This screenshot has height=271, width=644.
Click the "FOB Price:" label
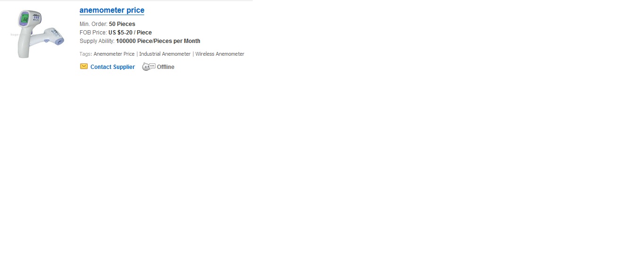[x=93, y=33]
